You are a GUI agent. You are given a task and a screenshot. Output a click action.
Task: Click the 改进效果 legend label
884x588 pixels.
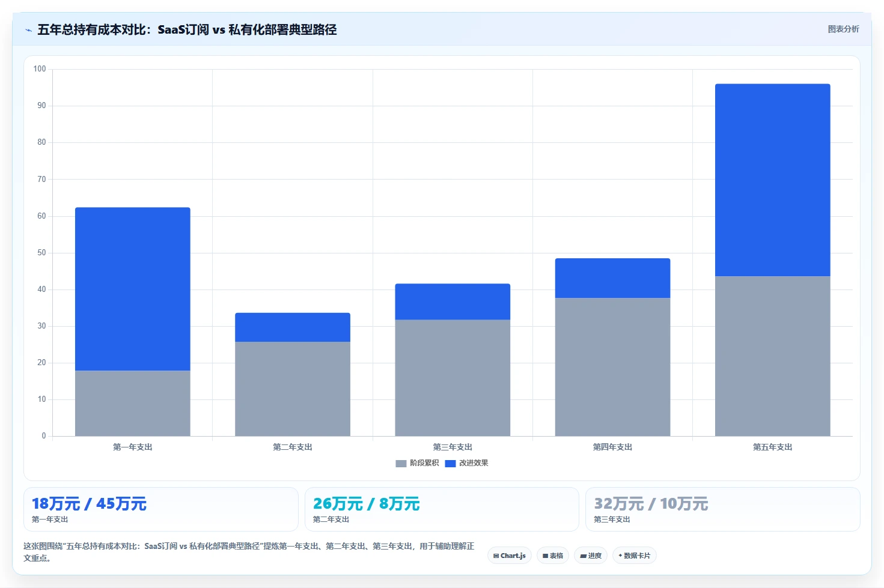click(x=474, y=463)
